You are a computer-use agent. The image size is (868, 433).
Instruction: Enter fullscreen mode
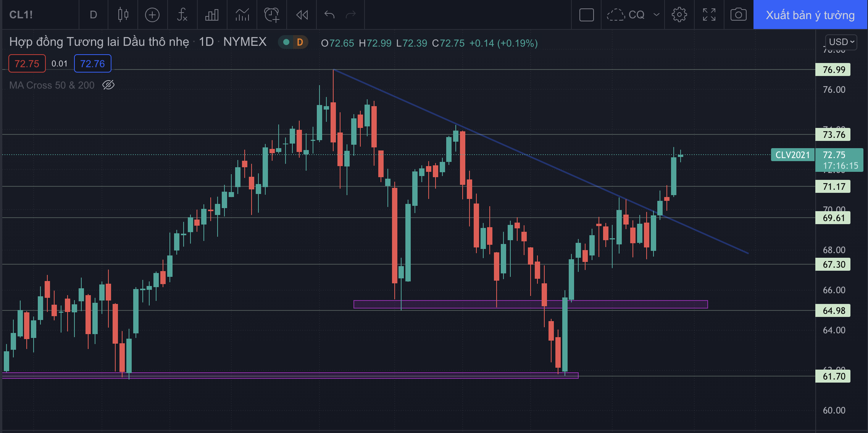(709, 15)
